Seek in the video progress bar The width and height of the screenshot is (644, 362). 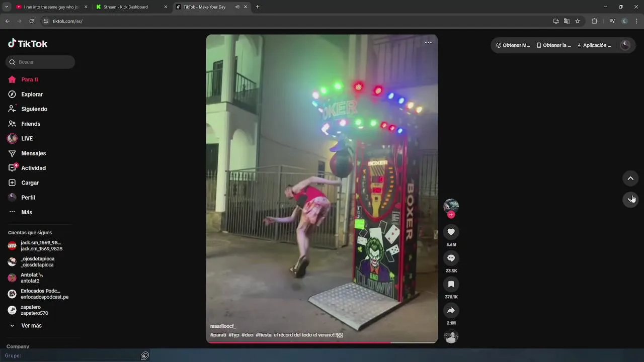pyautogui.click(x=322, y=342)
